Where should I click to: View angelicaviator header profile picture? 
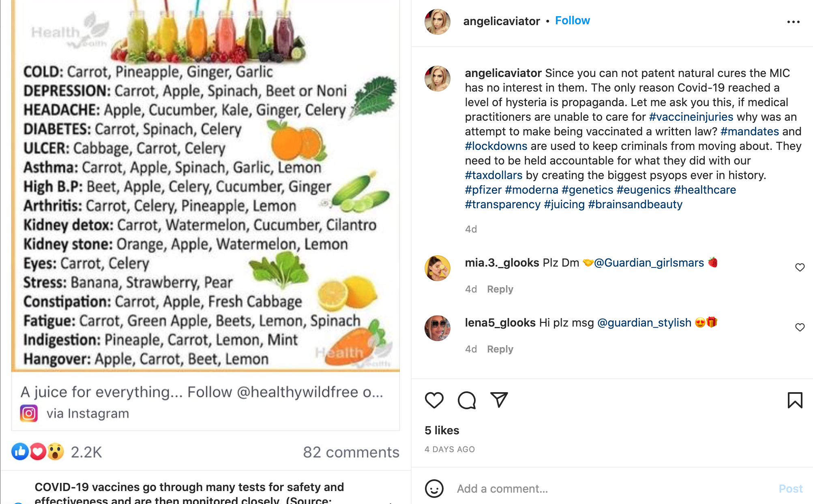click(437, 22)
